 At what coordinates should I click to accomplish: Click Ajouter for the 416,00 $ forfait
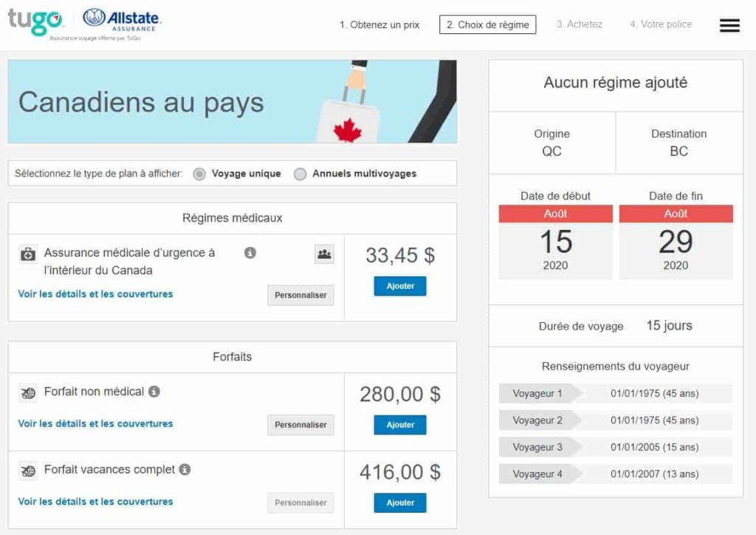tap(400, 502)
